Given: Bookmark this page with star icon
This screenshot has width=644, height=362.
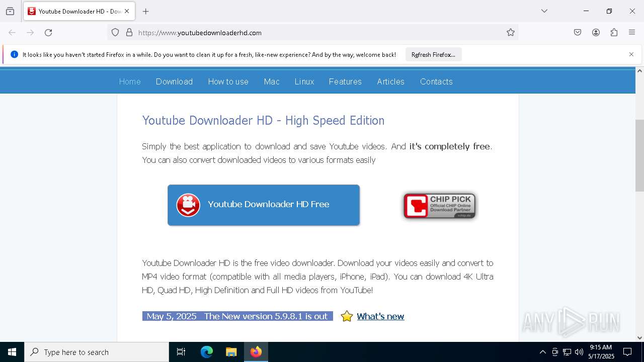Looking at the screenshot, I should click(x=511, y=33).
